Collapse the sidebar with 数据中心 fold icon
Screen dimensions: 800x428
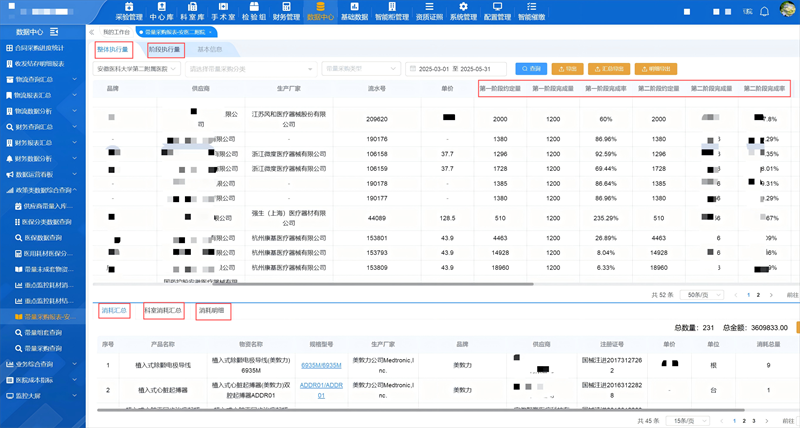(x=54, y=32)
